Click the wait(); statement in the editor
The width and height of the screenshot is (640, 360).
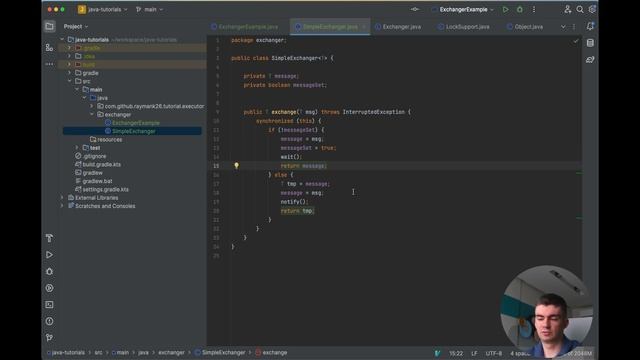[x=291, y=157]
